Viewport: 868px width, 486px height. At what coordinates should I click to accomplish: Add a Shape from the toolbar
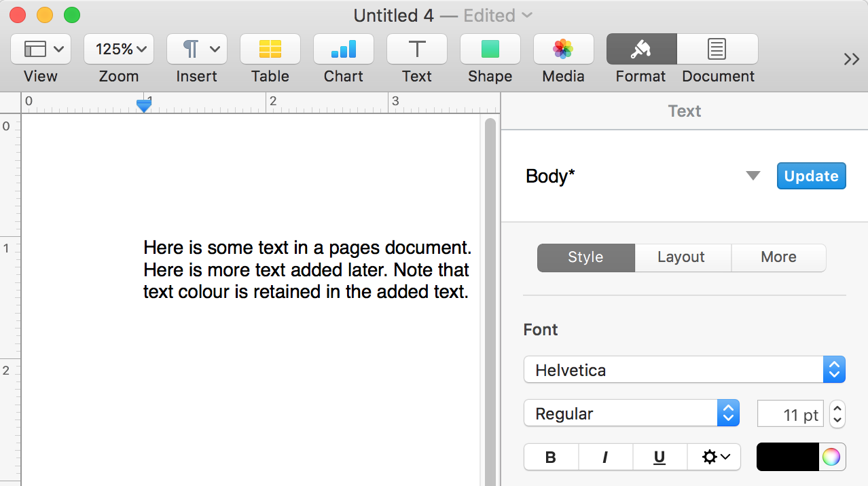490,49
